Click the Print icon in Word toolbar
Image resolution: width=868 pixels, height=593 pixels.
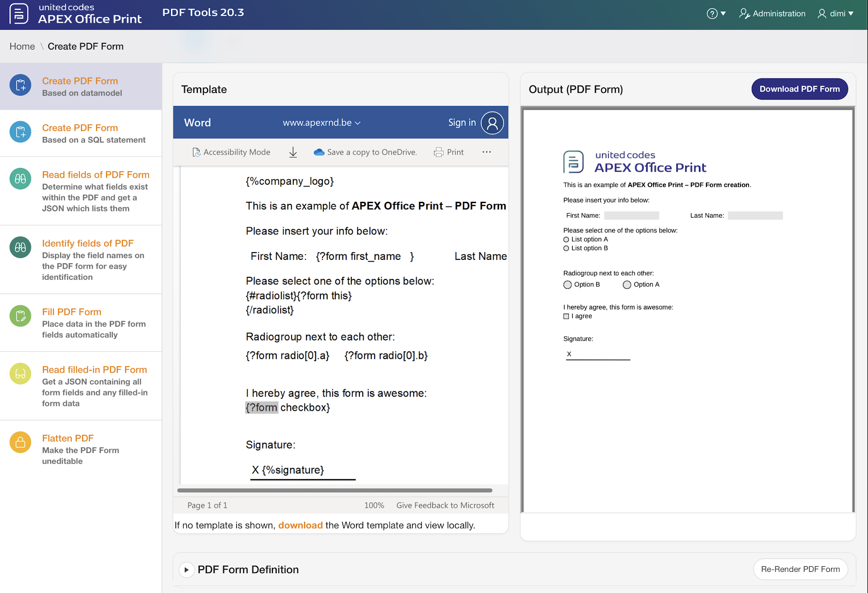439,152
